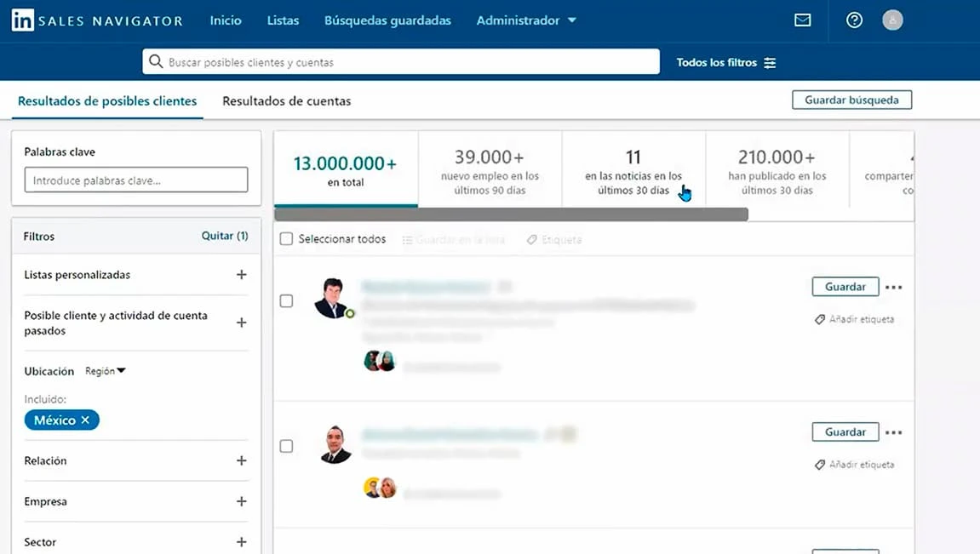Open the first lead's blurred name link
The width and height of the screenshot is (980, 554).
pos(427,287)
